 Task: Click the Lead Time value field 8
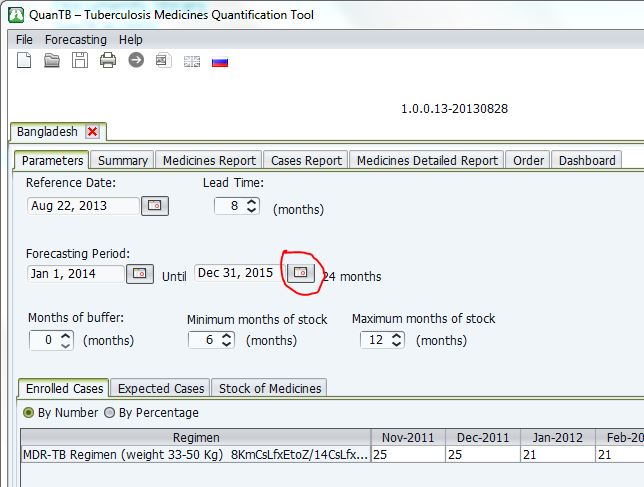[x=230, y=206]
